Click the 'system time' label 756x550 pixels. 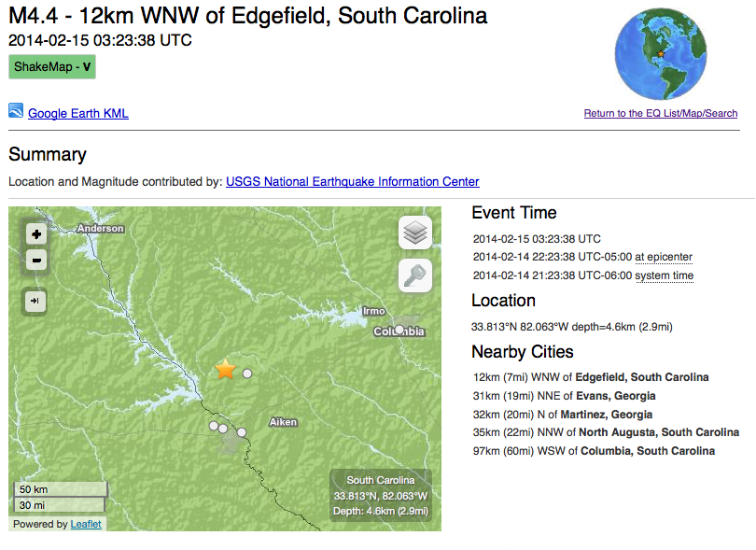coord(664,275)
